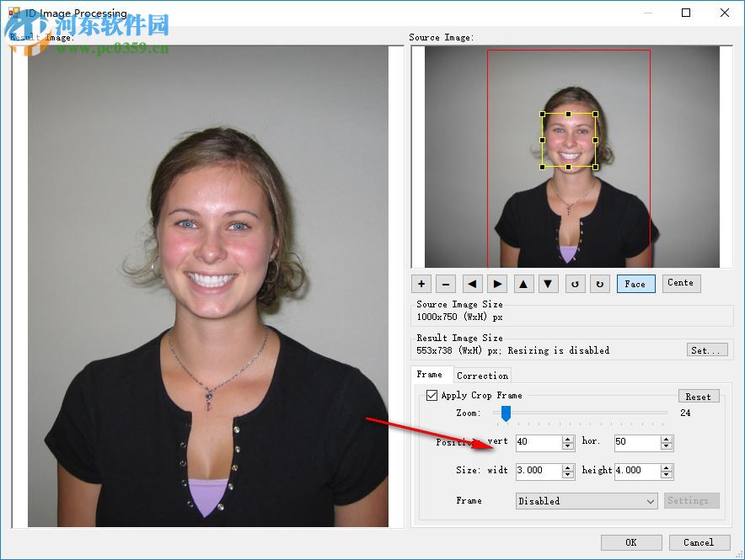
Task: Open the Result Image Size Set dialog
Action: (x=706, y=349)
